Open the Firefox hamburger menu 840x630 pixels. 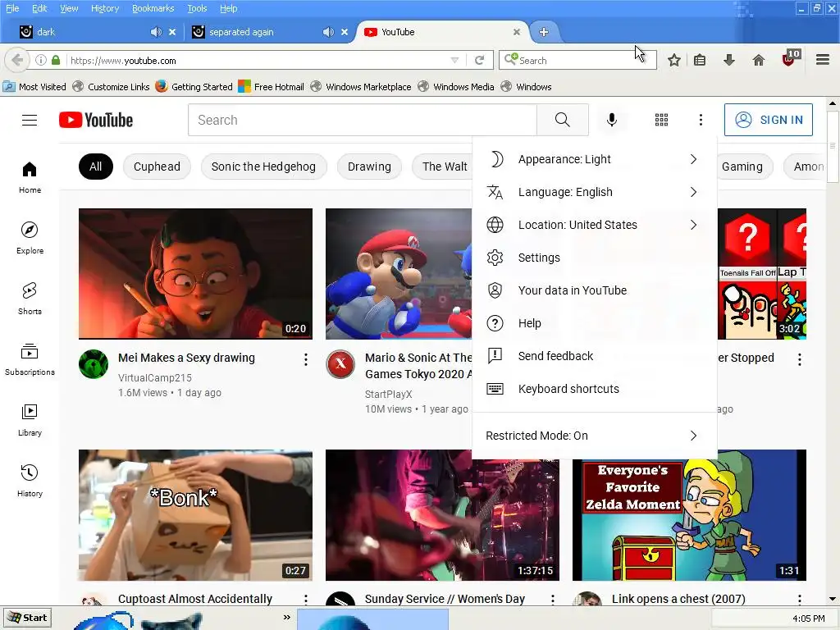(x=823, y=60)
